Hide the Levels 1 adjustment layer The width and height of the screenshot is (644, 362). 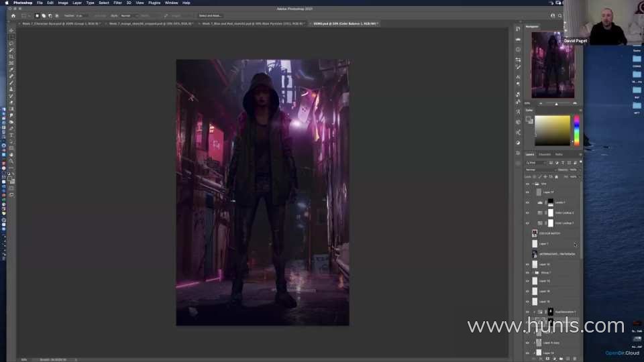[527, 202]
